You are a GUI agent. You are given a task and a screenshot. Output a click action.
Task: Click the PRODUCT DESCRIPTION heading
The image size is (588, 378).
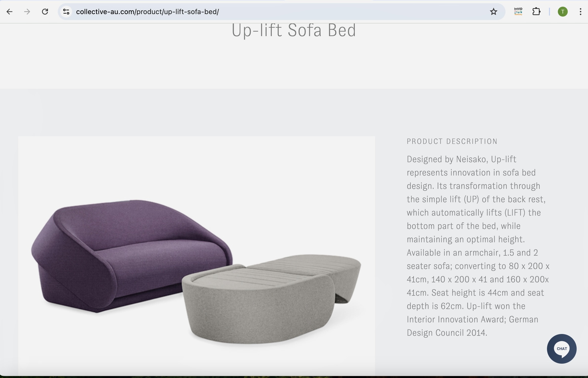pos(452,141)
